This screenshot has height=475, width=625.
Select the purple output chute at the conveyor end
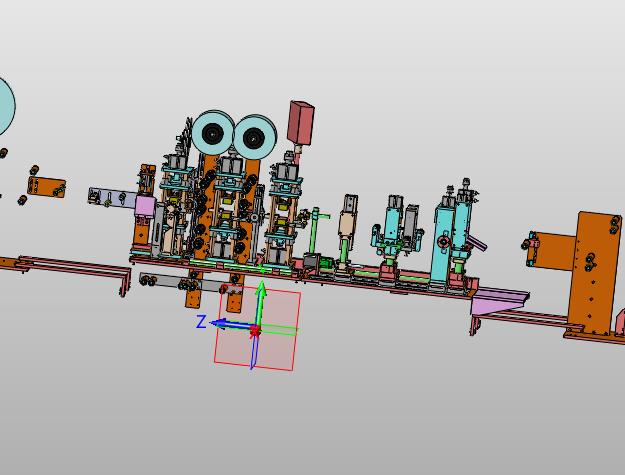[x=500, y=302]
